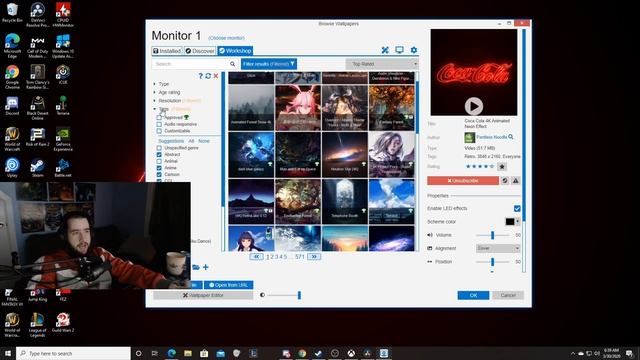The image size is (640, 360).
Task: Open the Top Rated sort dropdown
Action: pos(382,64)
